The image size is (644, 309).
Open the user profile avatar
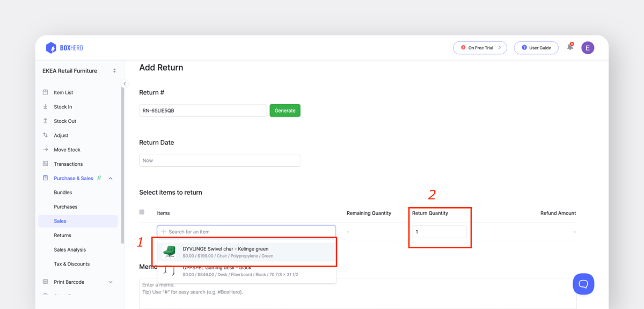(x=588, y=48)
